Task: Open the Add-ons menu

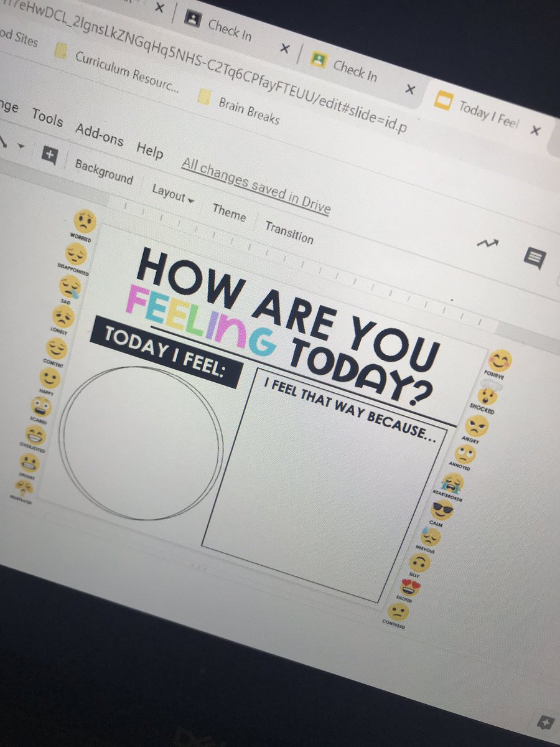Action: pos(100,134)
